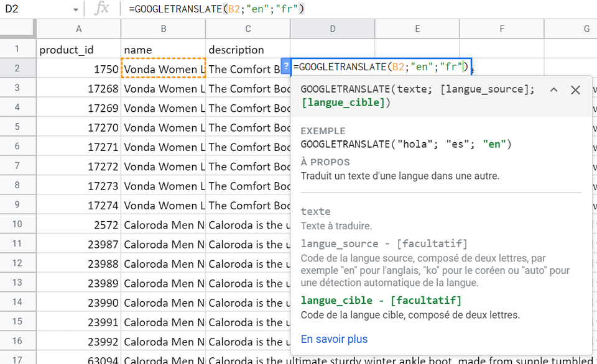Screen dimensions: 597x364
Task: Select the cell containing 17272
Action: (x=78, y=165)
